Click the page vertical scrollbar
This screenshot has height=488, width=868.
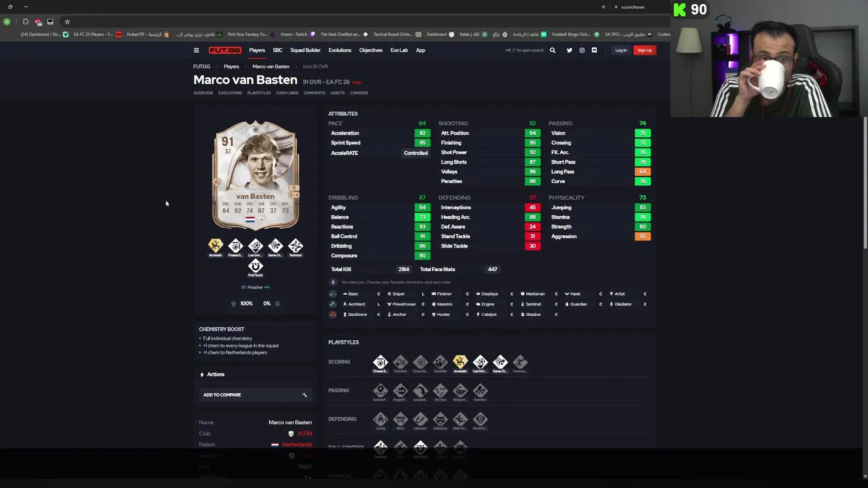(x=865, y=183)
